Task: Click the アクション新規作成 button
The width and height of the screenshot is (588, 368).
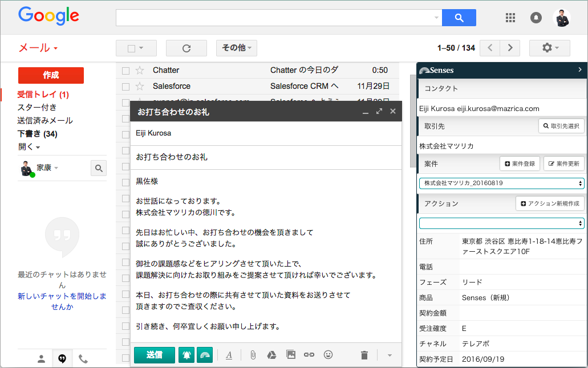Action: [x=550, y=203]
